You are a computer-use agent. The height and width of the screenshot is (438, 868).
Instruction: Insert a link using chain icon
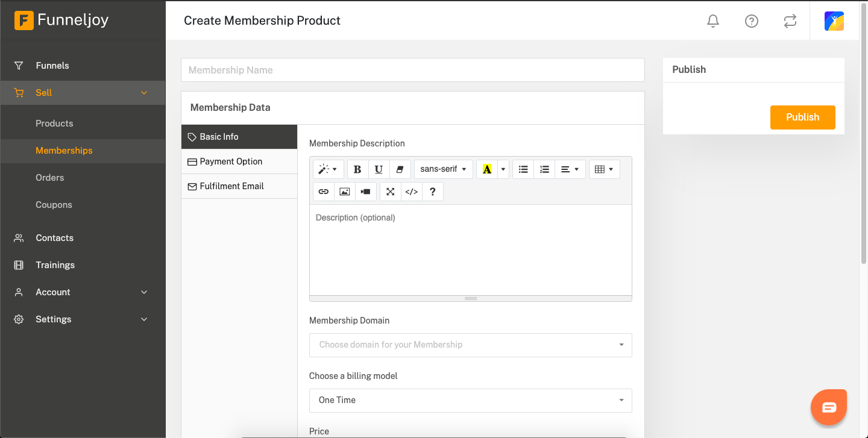click(x=324, y=192)
